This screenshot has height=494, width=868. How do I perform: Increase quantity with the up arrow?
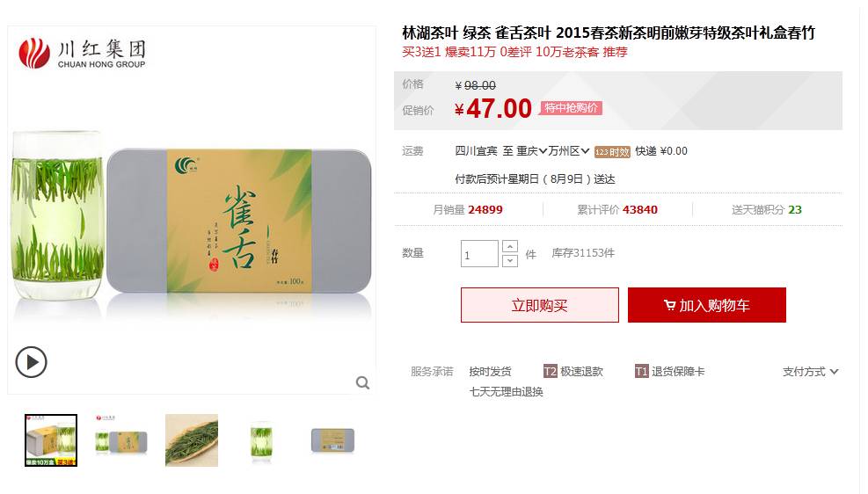pyautogui.click(x=510, y=246)
